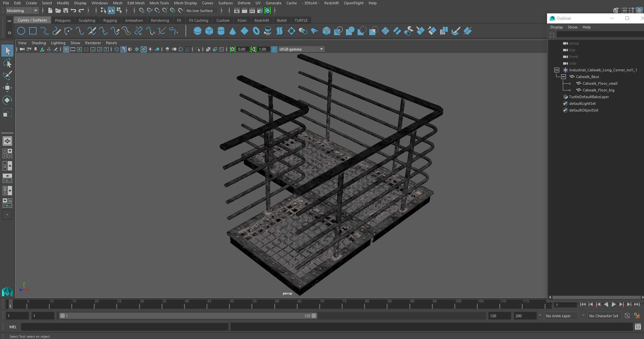The height and width of the screenshot is (339, 644).
Task: Open the No Character Set dropdown
Action: point(604,316)
